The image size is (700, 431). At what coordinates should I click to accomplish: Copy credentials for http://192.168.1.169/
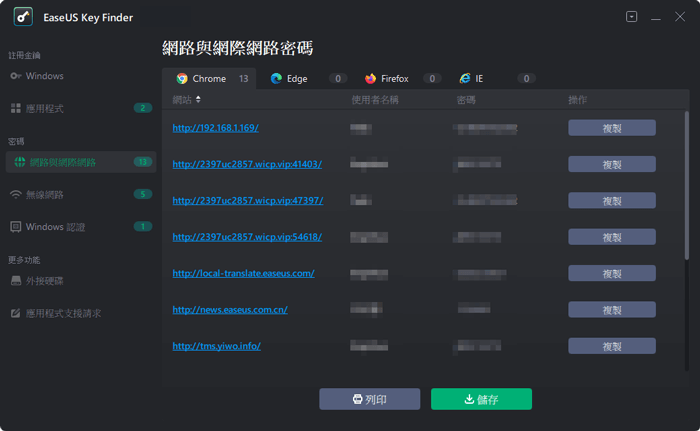pyautogui.click(x=611, y=128)
